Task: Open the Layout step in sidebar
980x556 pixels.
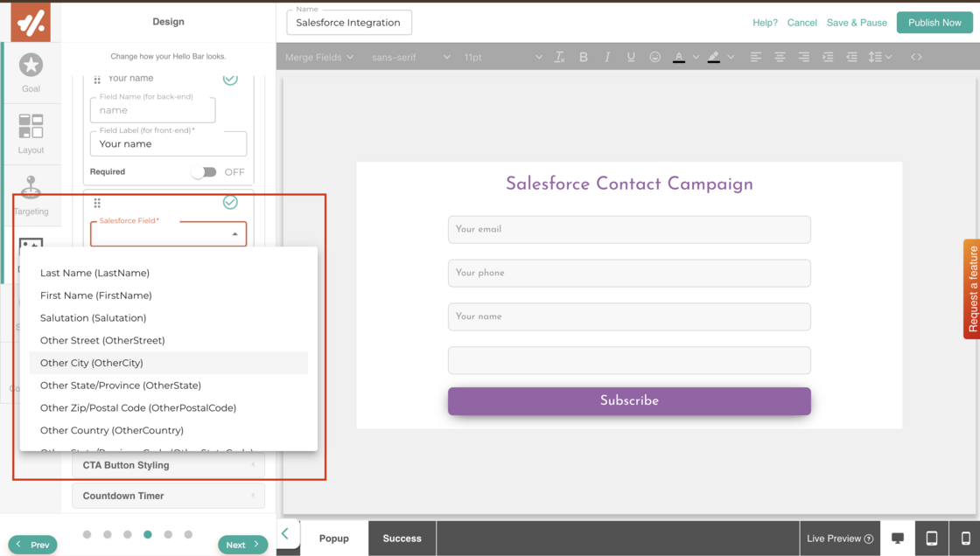Action: click(31, 135)
